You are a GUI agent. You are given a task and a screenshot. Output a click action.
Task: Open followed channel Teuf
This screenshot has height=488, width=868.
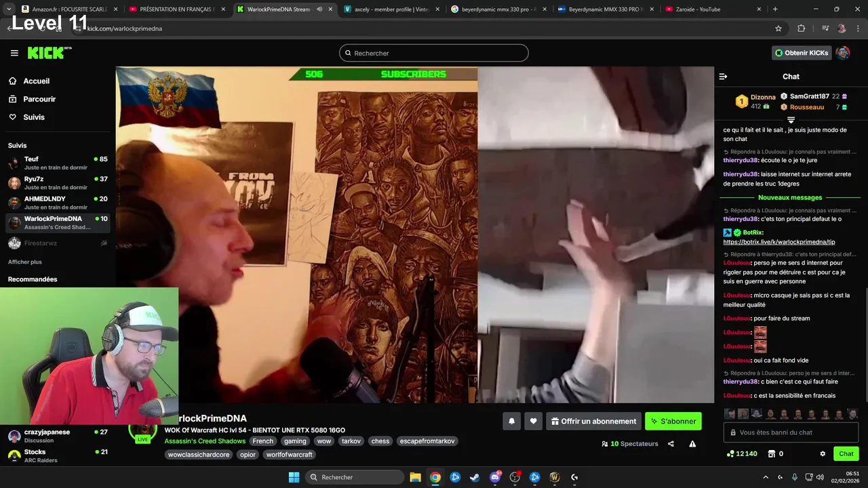pos(58,163)
